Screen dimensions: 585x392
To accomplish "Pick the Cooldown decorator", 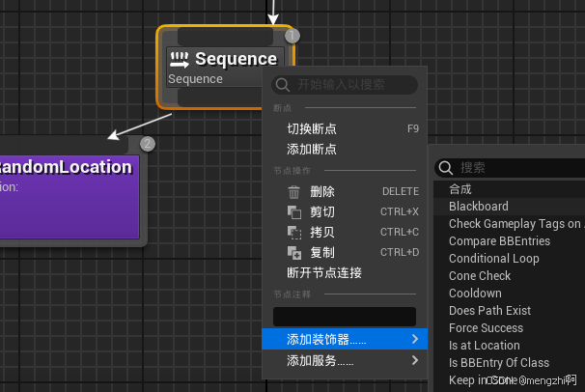I will 510,294.
